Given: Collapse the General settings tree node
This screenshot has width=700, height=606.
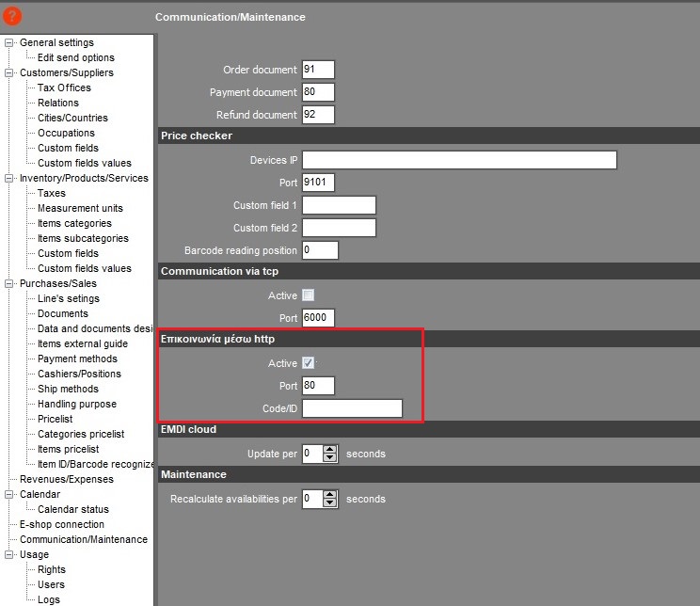Looking at the screenshot, I should click(8, 43).
